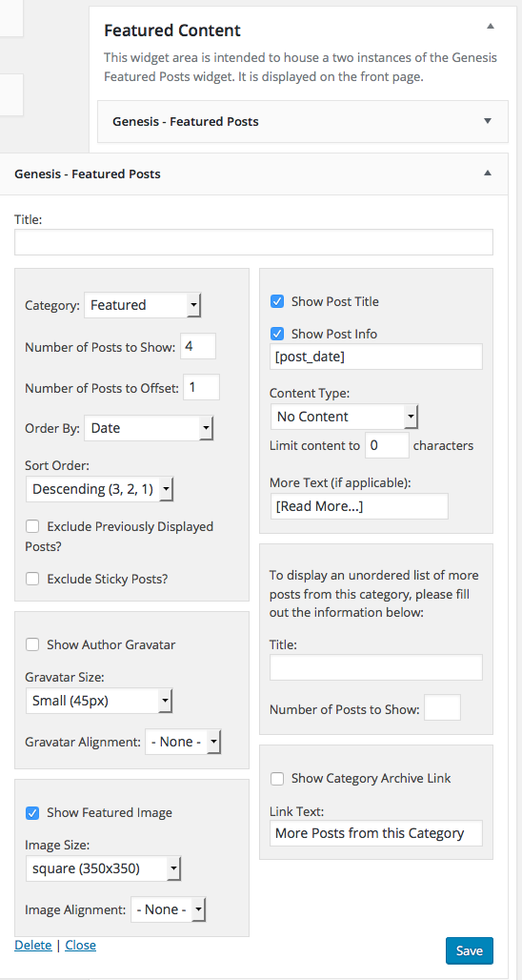Open the Image Size square (350x350) dropdown
522x980 pixels.
[x=103, y=868]
